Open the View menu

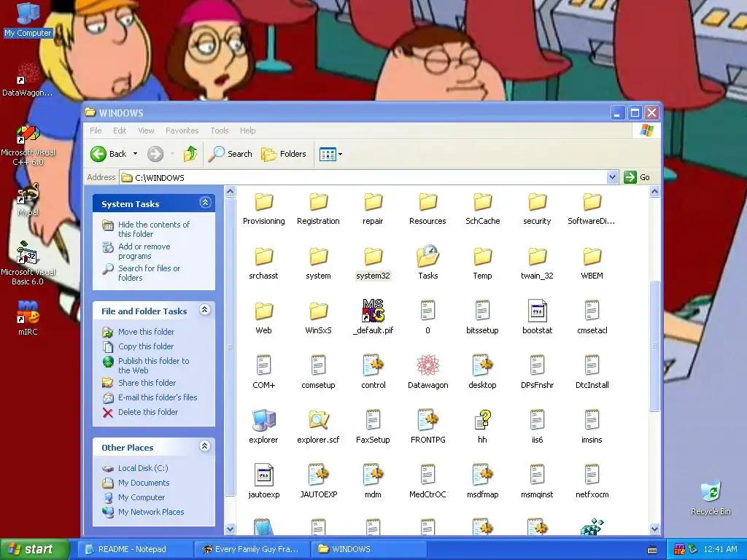(x=146, y=131)
